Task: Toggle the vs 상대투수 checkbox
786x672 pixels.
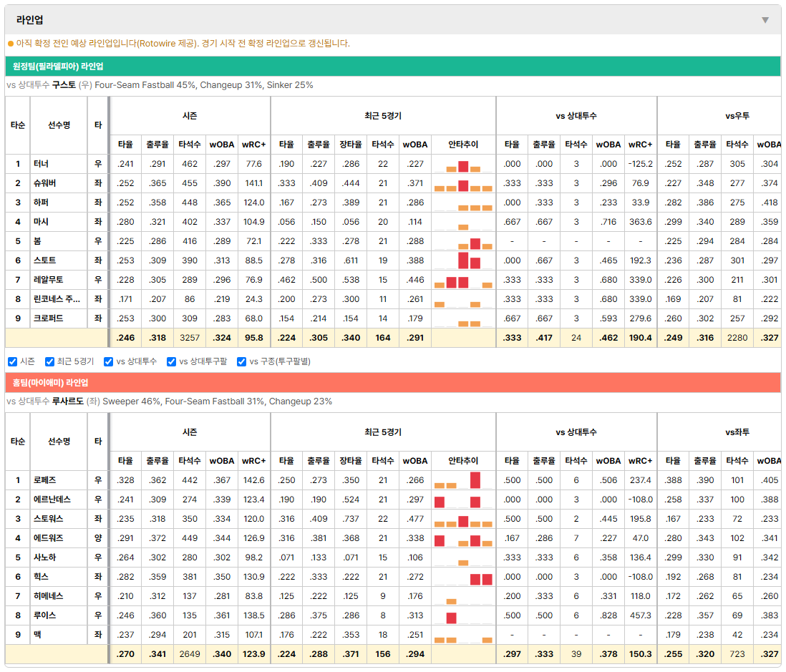Action: coord(108,361)
